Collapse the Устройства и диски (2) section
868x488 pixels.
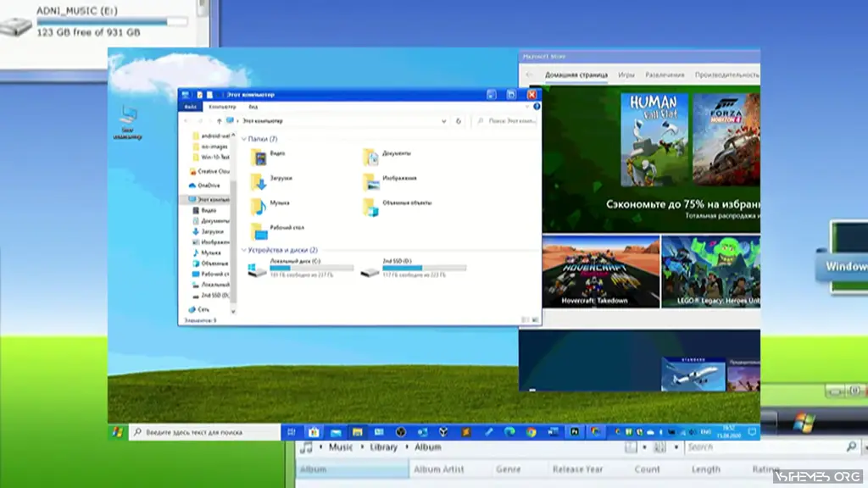point(246,252)
